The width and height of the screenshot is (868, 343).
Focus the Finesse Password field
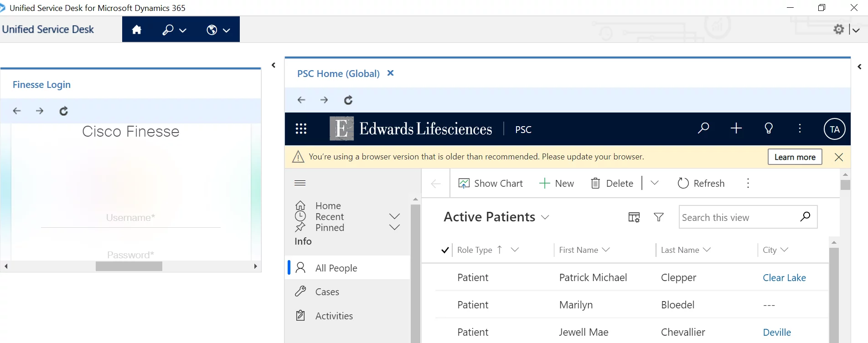pyautogui.click(x=130, y=255)
